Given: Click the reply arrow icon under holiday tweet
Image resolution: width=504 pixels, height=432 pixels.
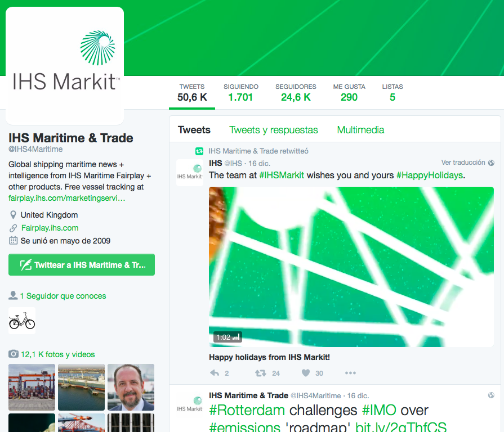Looking at the screenshot, I should coord(215,373).
